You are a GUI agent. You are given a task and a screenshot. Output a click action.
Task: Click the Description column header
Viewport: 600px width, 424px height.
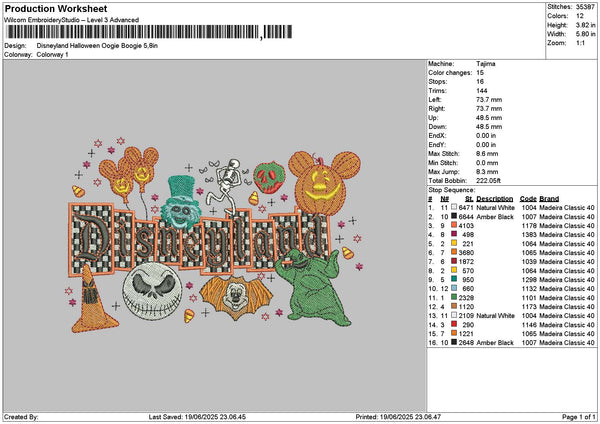click(495, 198)
